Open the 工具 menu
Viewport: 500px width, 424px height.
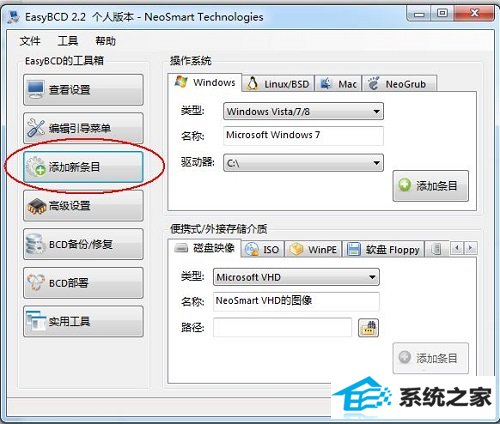coord(68,41)
